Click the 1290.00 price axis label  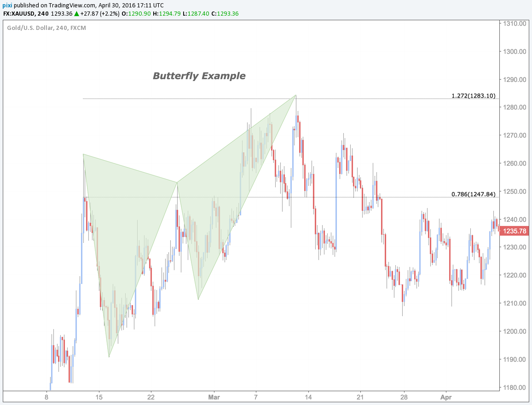(515, 79)
